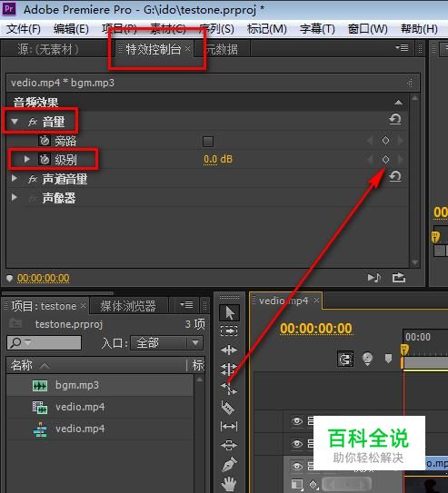Click the effect list scroll-down arrow

pos(415,262)
